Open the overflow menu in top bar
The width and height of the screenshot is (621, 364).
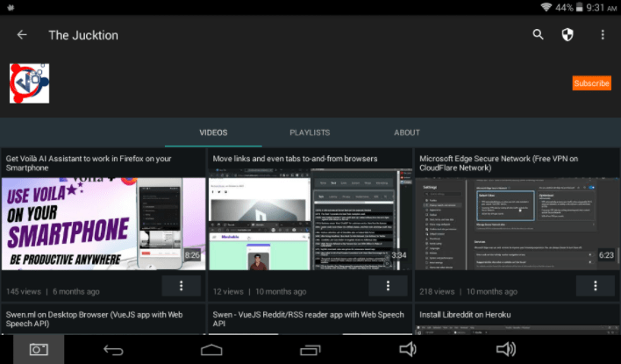coord(603,35)
